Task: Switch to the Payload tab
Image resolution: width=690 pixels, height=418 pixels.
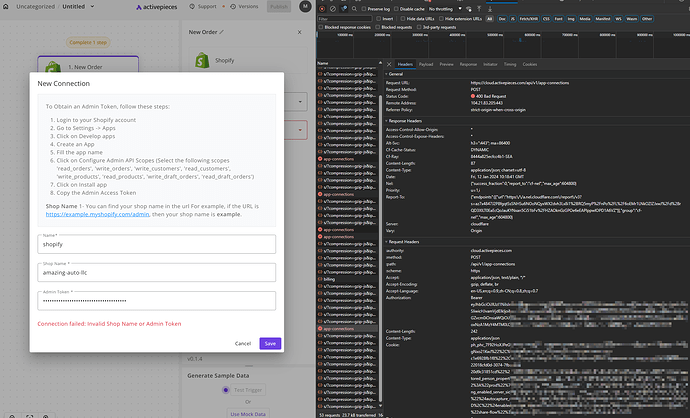Action: click(426, 64)
